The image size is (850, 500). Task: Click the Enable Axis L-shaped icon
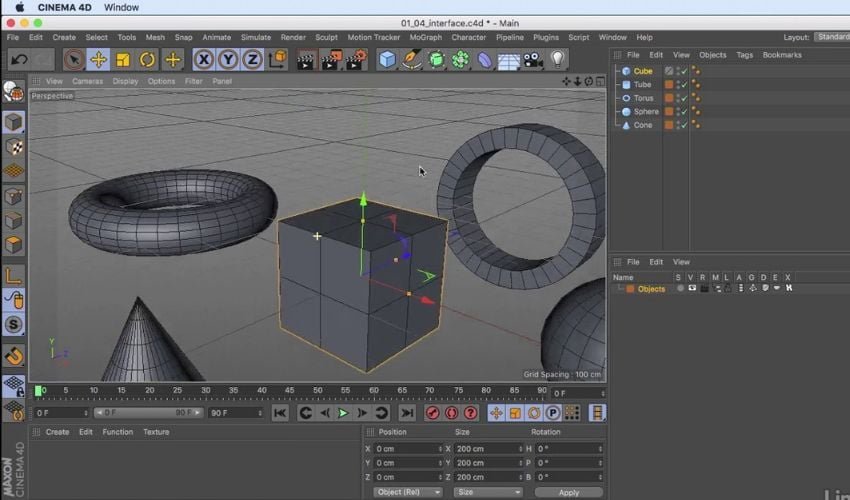point(14,275)
